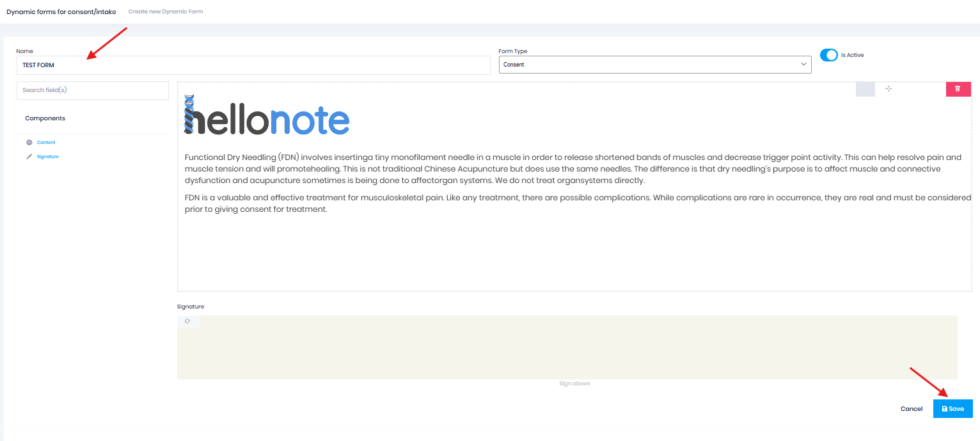The image size is (980, 441).
Task: Click the Dynamic forms for consent/intake heading
Action: pos(61,11)
